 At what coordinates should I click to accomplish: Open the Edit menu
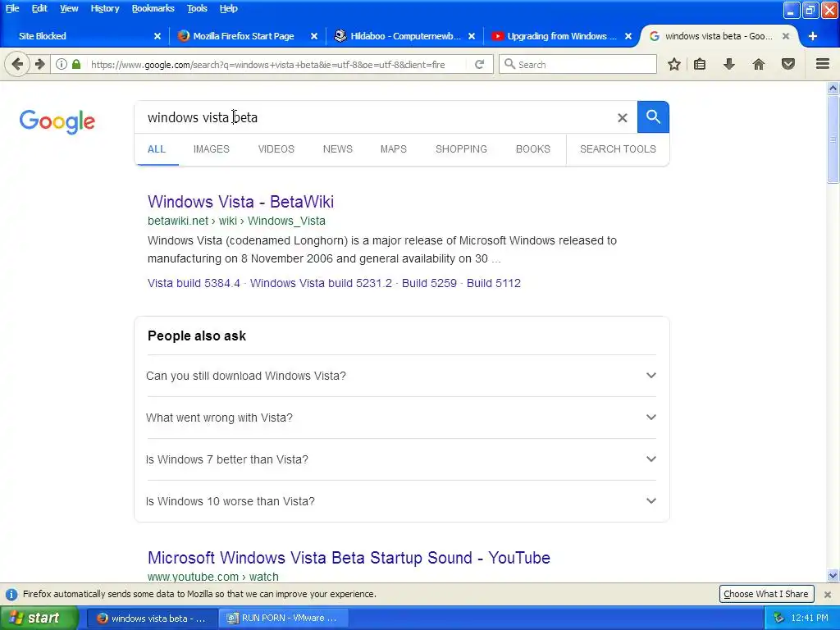click(39, 8)
